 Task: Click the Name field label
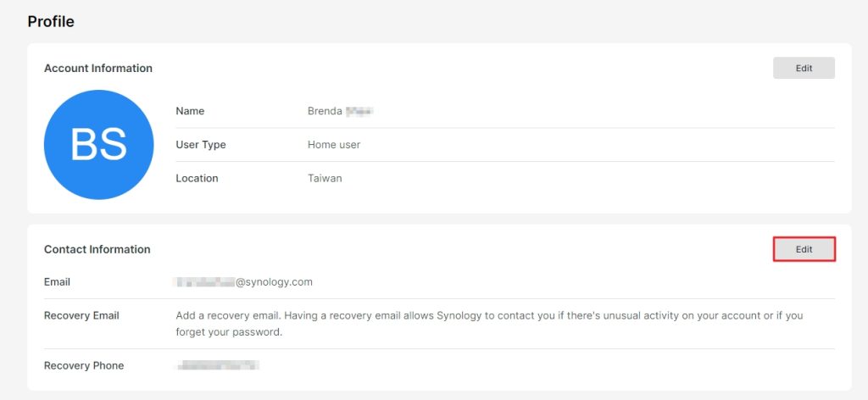[190, 111]
